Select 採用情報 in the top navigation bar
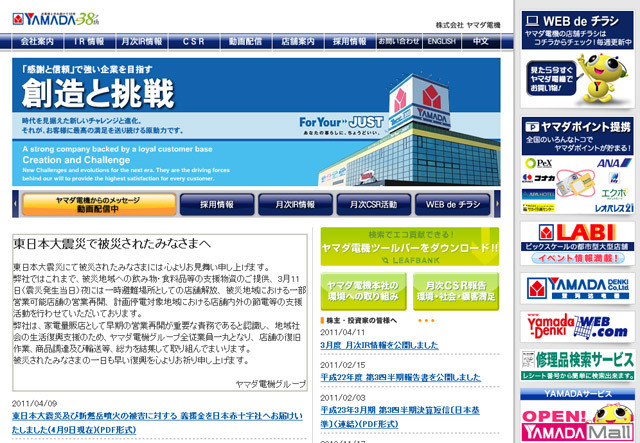 (350, 41)
